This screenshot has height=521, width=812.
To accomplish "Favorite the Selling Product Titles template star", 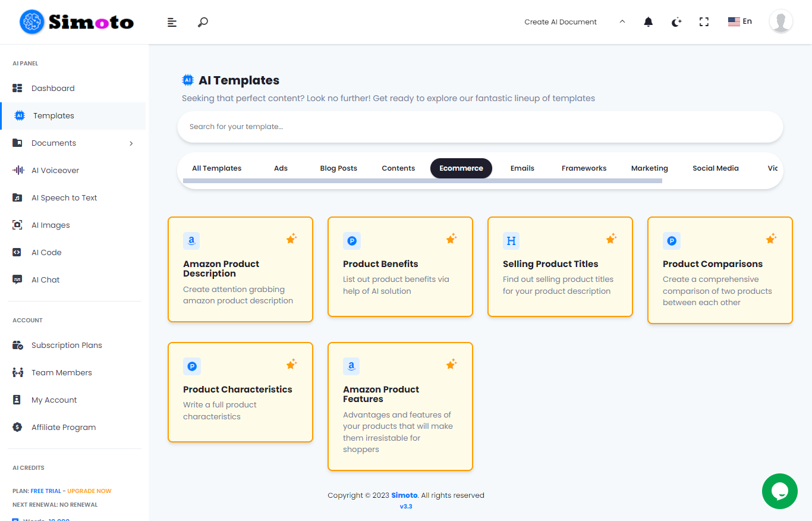I will [x=611, y=238].
